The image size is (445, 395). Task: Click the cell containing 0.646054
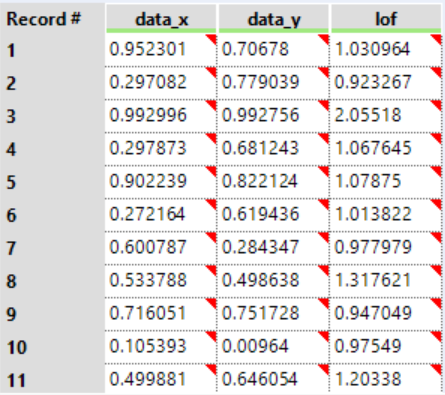click(x=273, y=379)
